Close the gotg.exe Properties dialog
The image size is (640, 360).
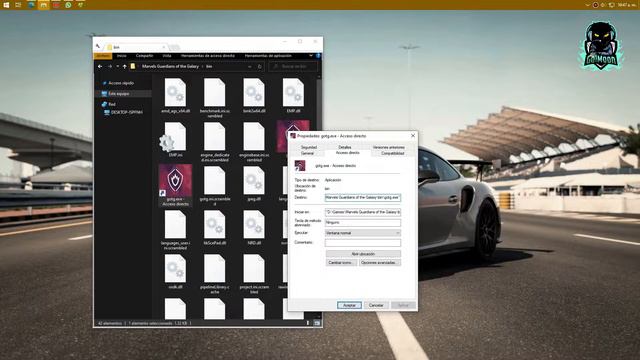click(413, 136)
